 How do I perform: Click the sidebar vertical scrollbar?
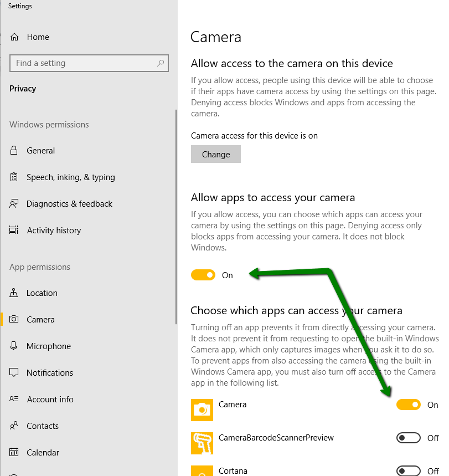pyautogui.click(x=176, y=217)
